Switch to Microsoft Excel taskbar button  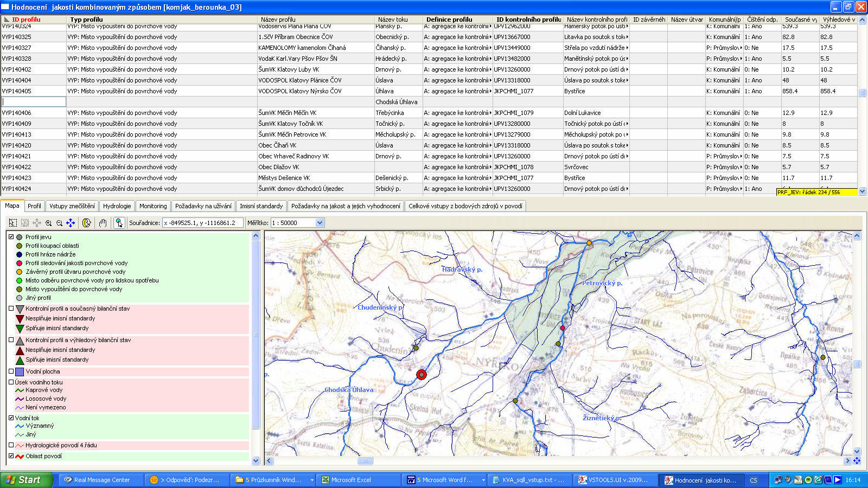pyautogui.click(x=358, y=480)
